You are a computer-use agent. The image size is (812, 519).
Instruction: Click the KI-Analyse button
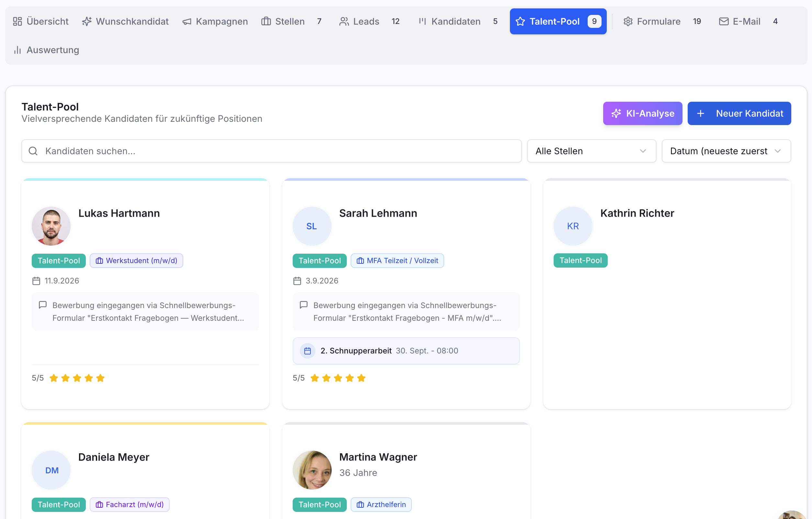[642, 113]
